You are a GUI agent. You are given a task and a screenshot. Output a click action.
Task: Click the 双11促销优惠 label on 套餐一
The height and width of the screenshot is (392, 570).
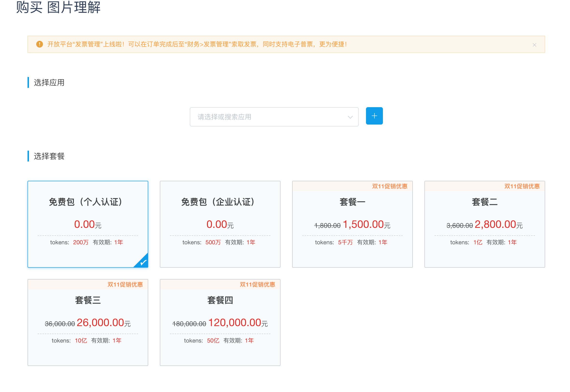390,186
